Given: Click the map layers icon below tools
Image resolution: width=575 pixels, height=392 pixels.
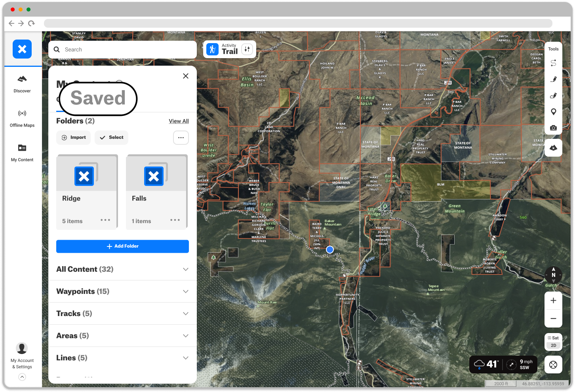Looking at the screenshot, I should [x=553, y=148].
